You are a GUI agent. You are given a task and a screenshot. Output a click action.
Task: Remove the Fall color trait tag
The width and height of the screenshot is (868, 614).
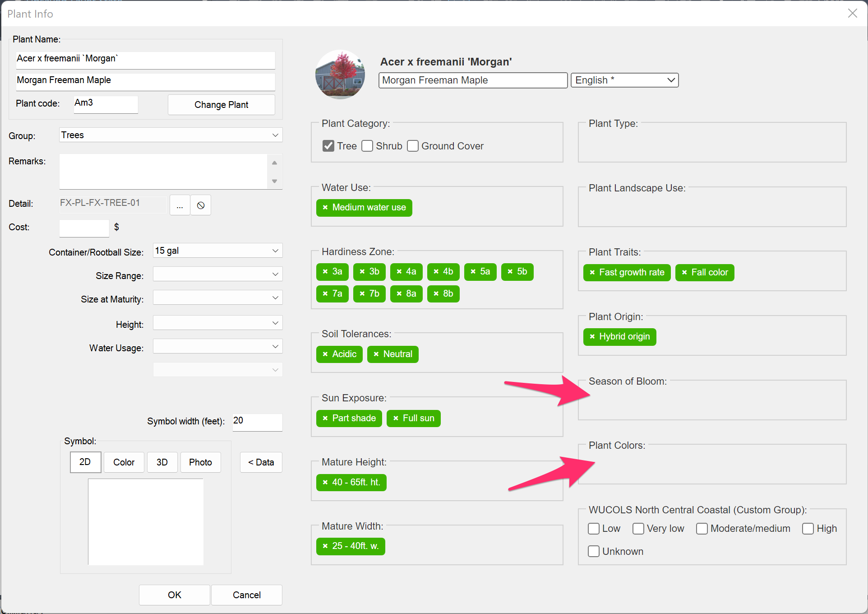(x=684, y=273)
